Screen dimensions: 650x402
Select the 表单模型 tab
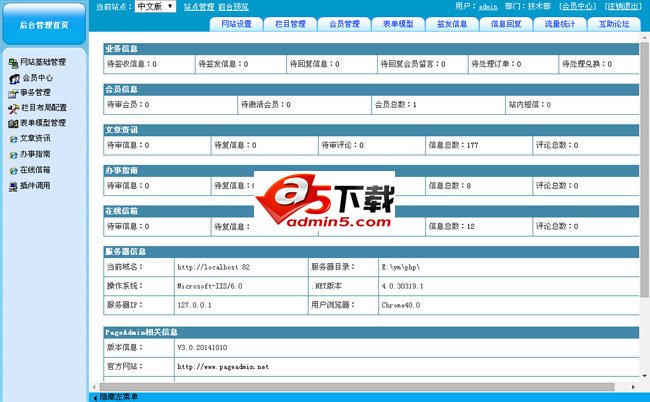(x=398, y=24)
